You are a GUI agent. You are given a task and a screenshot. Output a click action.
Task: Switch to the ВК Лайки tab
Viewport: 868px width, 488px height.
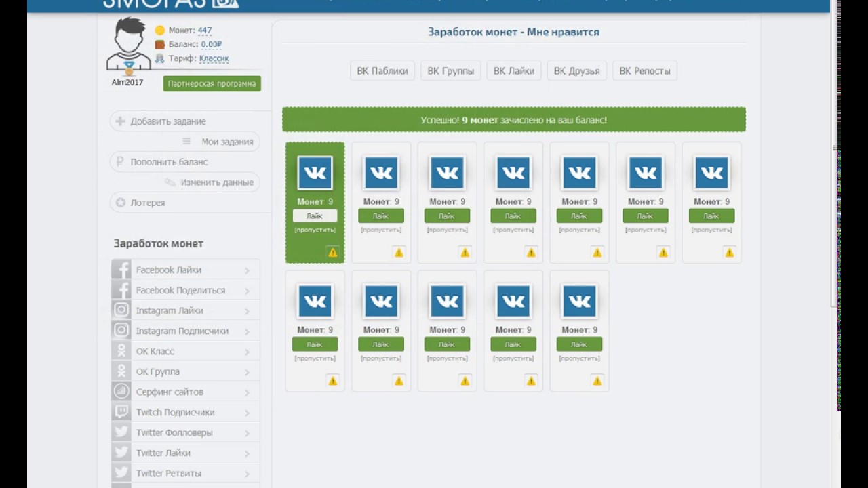514,70
